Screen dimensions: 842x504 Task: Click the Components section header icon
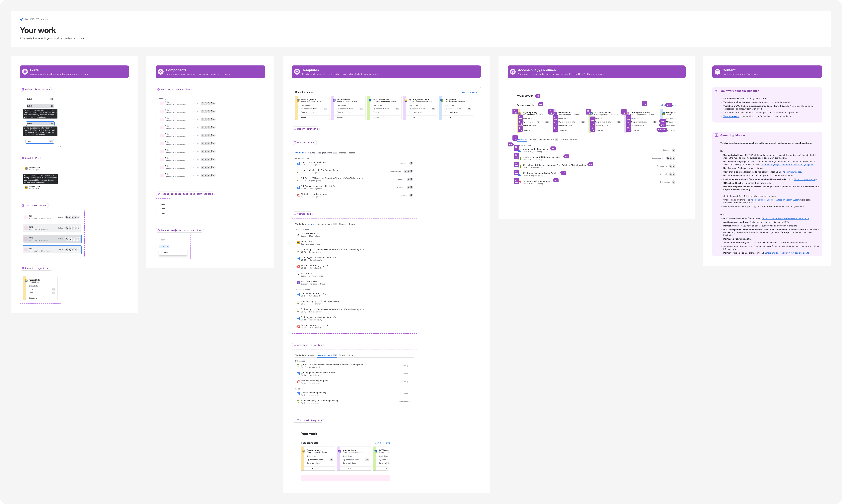pos(161,72)
